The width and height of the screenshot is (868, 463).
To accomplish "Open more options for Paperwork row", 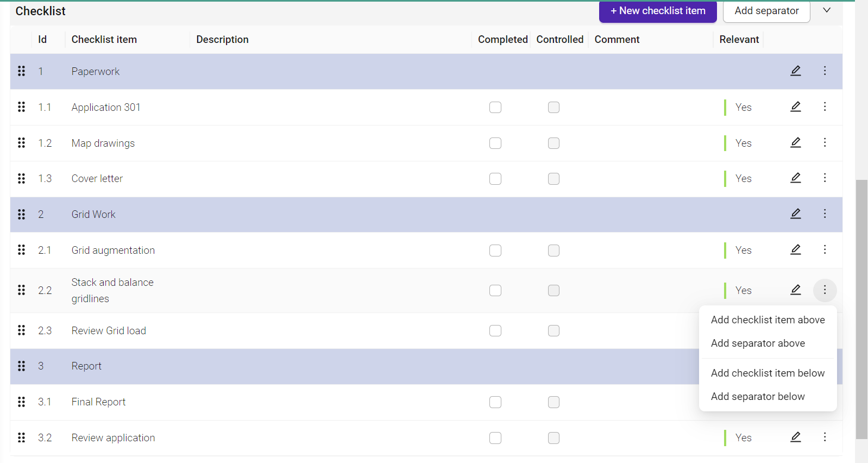I will coord(825,71).
